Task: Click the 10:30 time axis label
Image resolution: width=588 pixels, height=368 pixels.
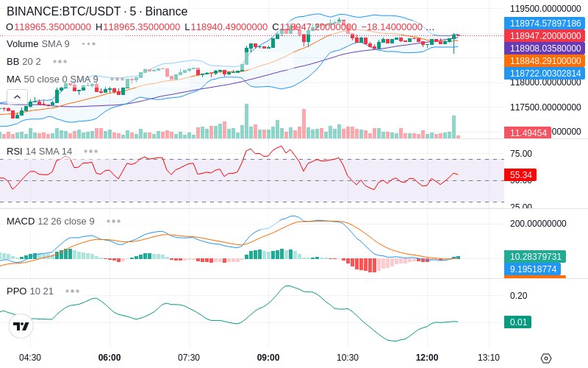Action: pos(347,358)
